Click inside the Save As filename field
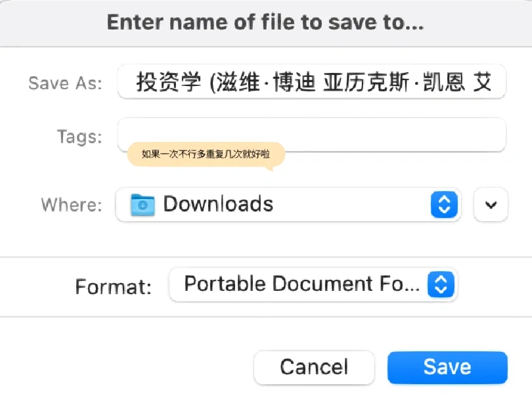The width and height of the screenshot is (532, 394). [311, 82]
